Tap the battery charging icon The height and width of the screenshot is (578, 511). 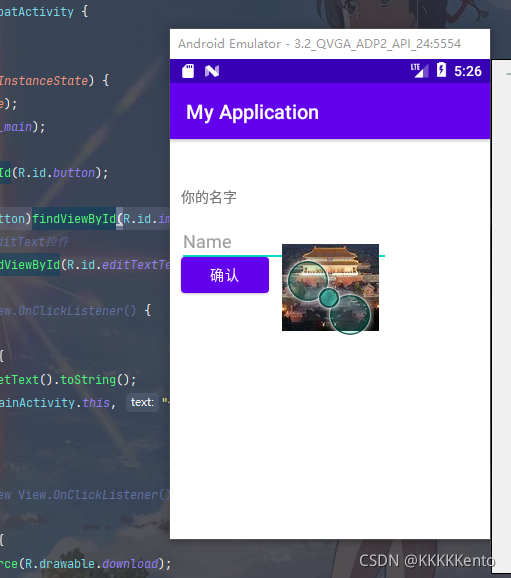(x=441, y=70)
